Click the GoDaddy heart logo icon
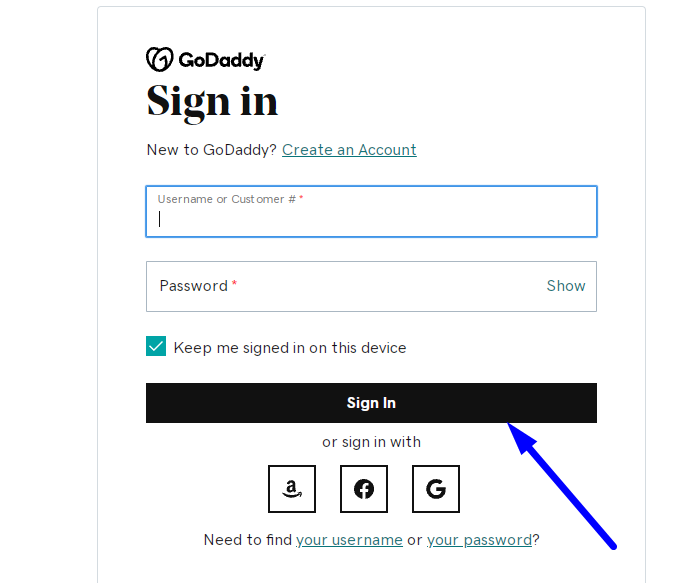 (160, 59)
